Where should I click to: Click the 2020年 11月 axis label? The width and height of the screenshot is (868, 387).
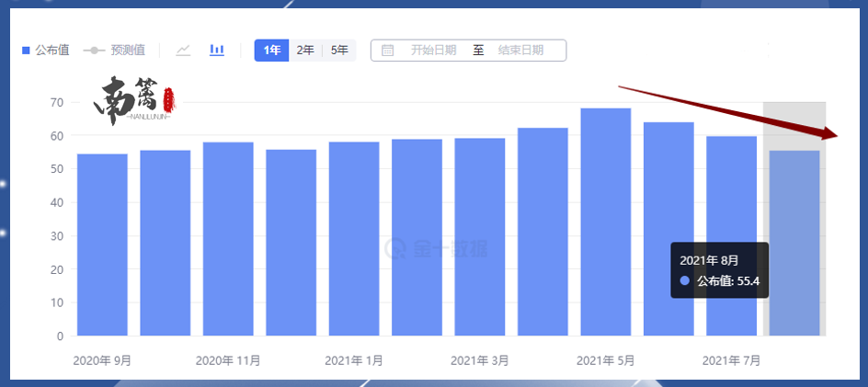coord(228,361)
